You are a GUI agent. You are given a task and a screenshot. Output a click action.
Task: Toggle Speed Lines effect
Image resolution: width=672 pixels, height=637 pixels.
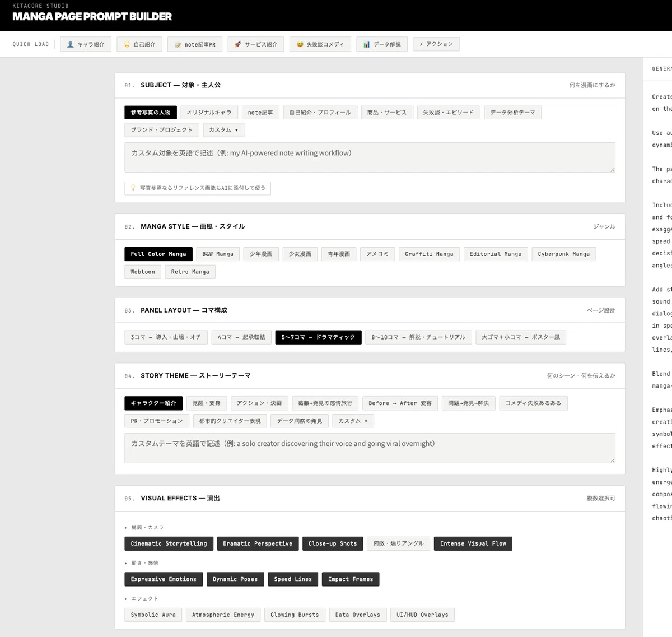(x=293, y=579)
